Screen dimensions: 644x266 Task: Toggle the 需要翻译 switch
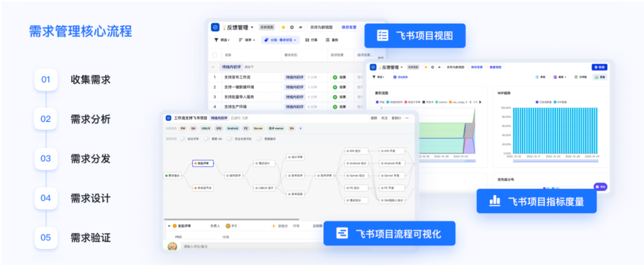259,138
